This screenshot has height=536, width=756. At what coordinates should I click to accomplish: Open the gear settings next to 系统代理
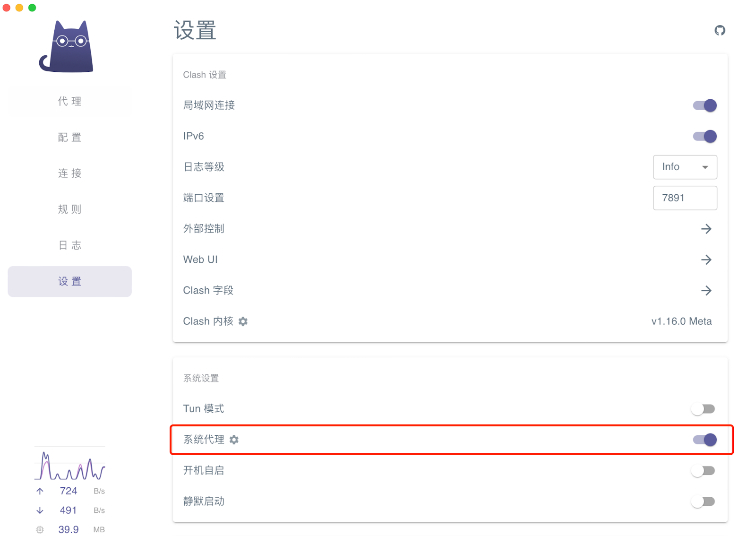coord(234,440)
